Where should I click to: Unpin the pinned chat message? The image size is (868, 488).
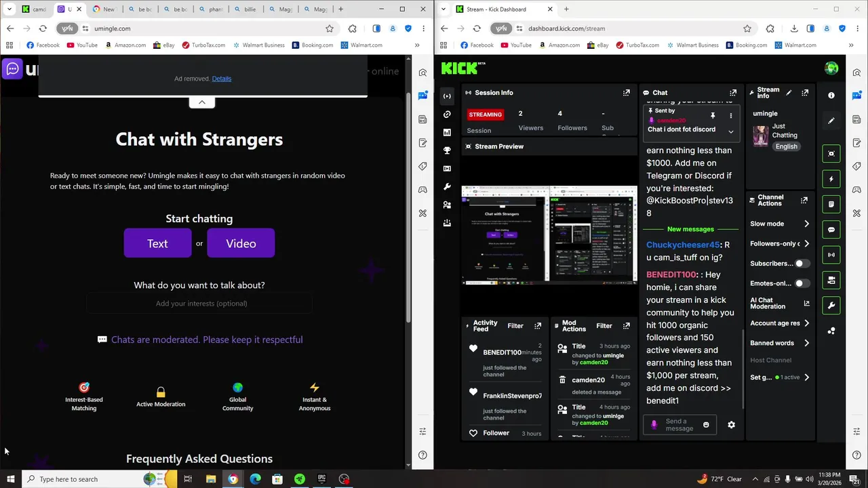click(713, 116)
